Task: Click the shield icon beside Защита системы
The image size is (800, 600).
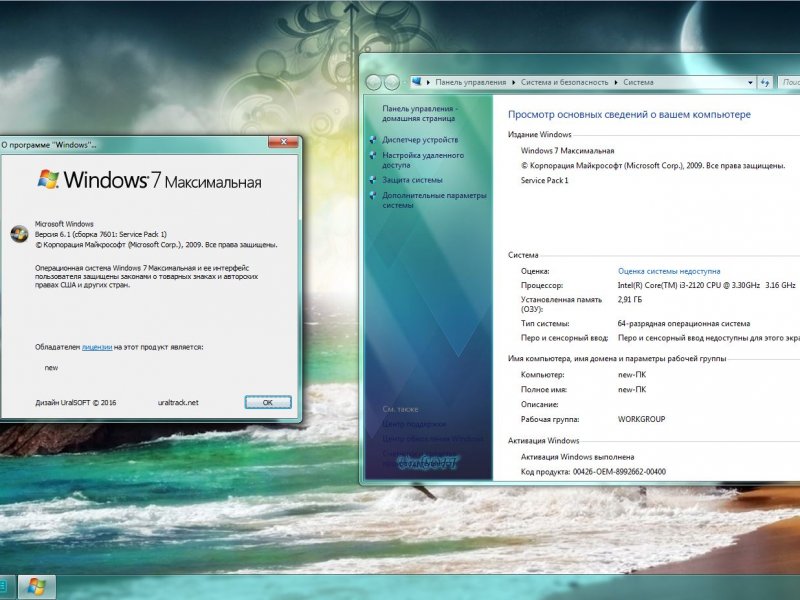Action: click(373, 180)
